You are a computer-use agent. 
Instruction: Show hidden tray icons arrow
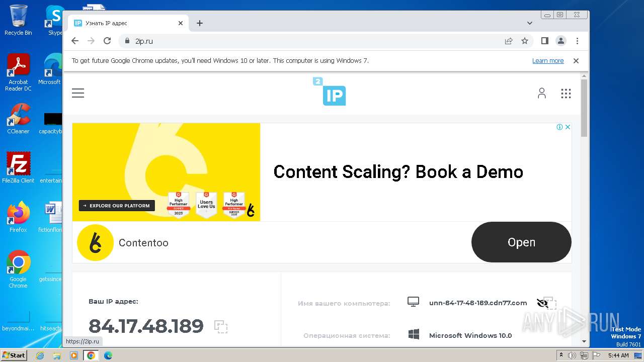(561, 355)
